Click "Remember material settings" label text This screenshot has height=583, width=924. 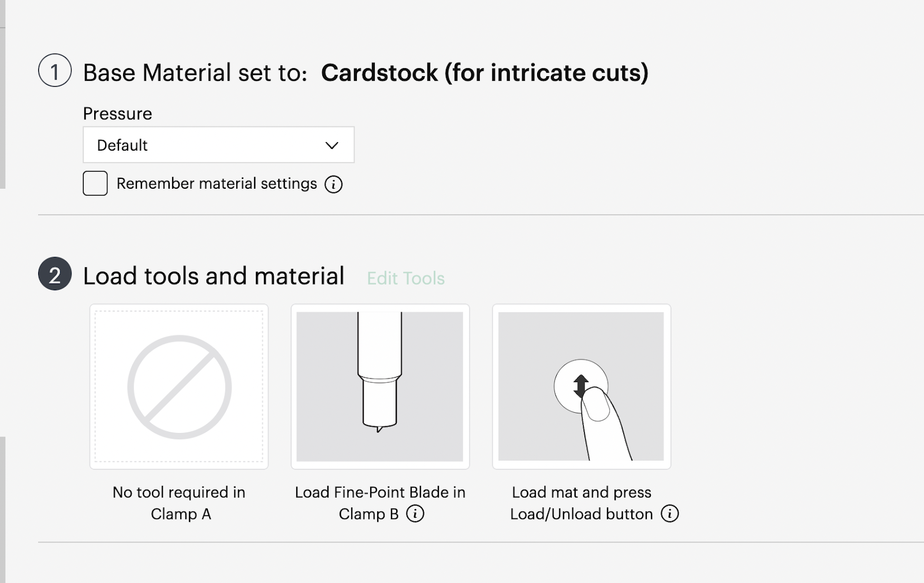[x=217, y=184]
